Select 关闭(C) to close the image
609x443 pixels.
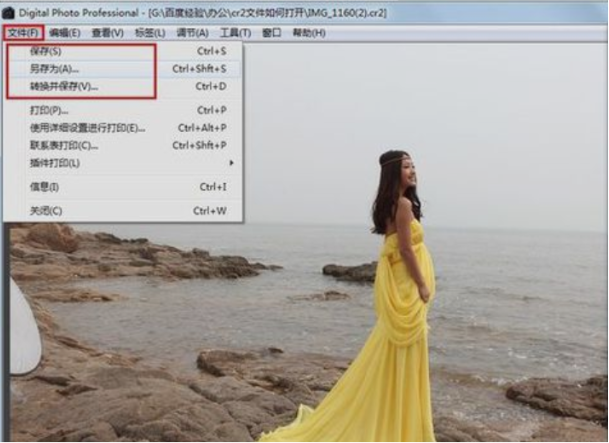(124, 211)
